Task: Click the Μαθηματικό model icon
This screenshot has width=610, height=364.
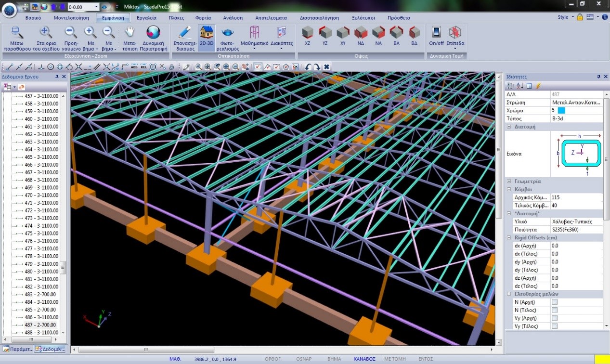Action: (254, 33)
